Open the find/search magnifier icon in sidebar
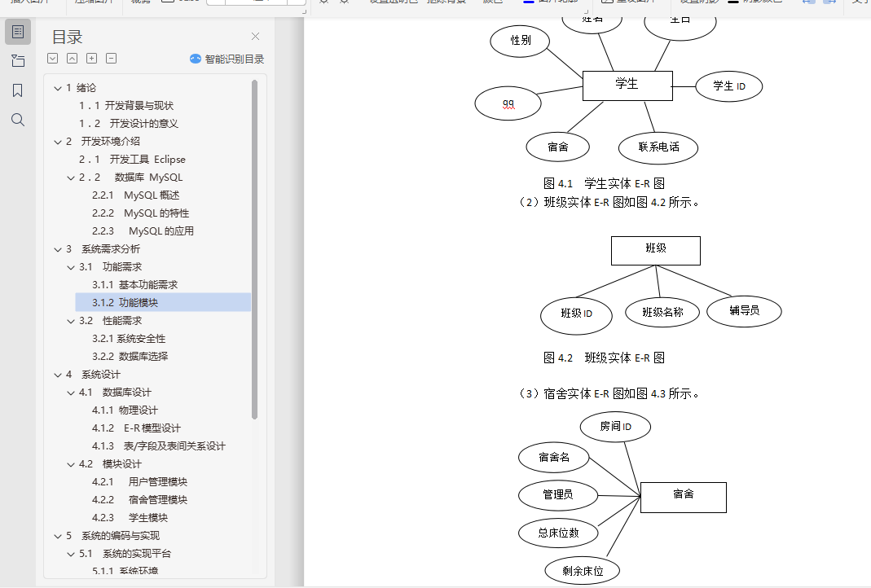 pos(18,120)
